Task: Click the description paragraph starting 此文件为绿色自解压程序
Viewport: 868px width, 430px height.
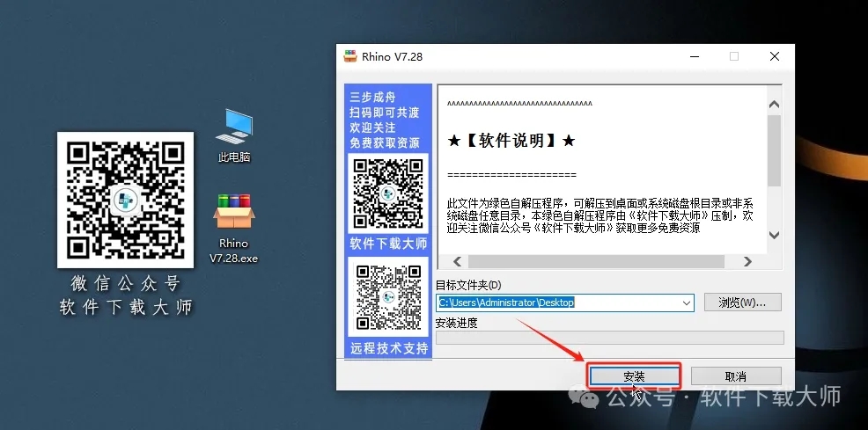Action: click(x=600, y=215)
